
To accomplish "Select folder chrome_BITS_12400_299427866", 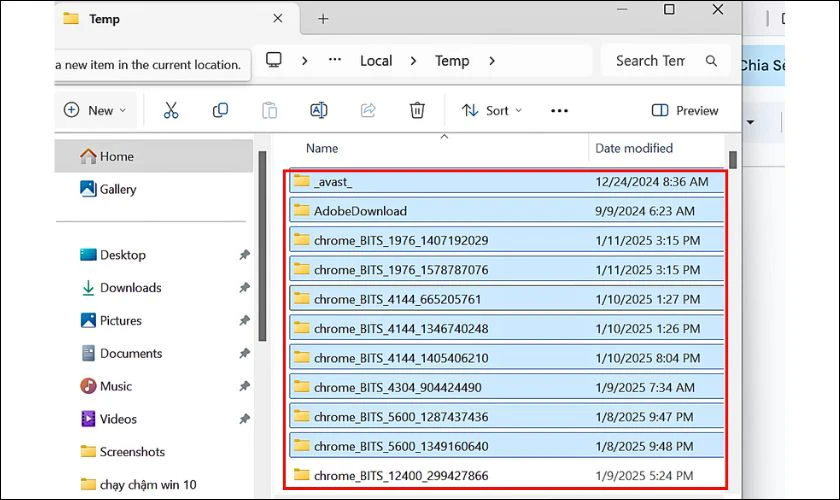I will (x=507, y=475).
